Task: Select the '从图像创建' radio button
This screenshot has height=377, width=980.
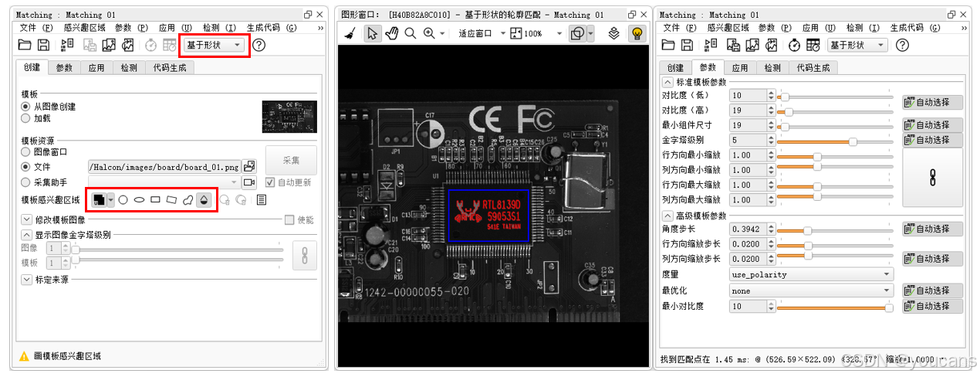Action: point(26,107)
